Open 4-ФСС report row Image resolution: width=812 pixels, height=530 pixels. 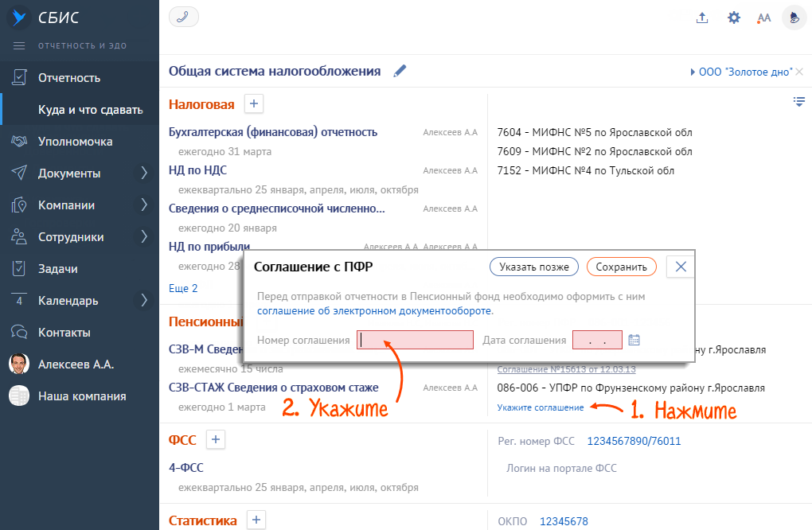tap(186, 467)
